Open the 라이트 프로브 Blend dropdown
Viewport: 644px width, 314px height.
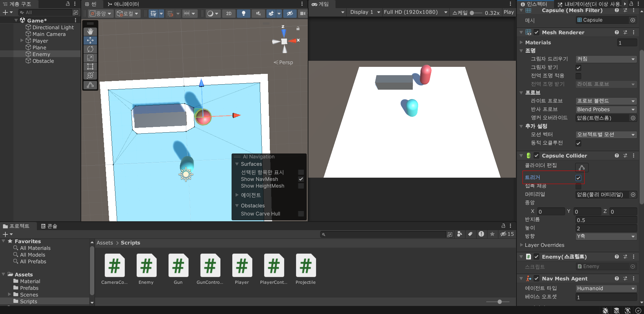606,101
